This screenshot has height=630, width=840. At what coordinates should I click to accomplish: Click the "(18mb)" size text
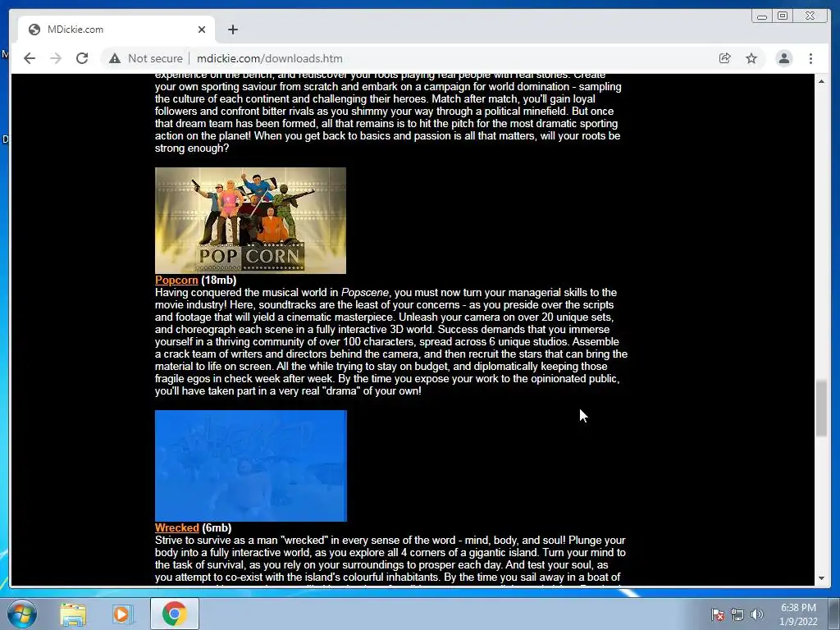tap(218, 281)
